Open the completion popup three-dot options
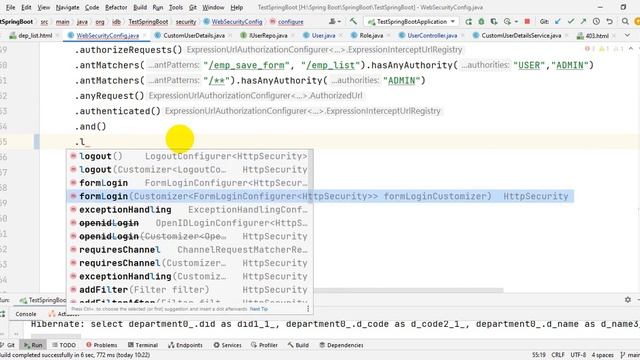 pos(308,309)
